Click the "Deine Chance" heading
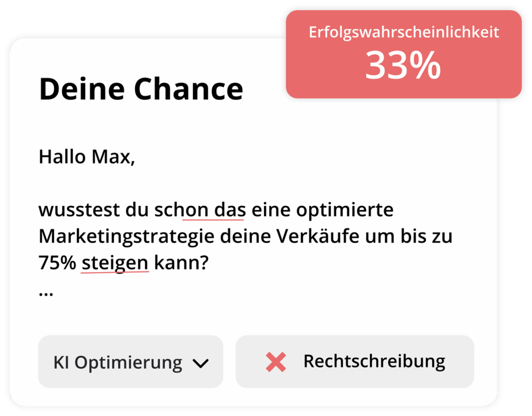This screenshot has height=416, width=532. click(141, 89)
